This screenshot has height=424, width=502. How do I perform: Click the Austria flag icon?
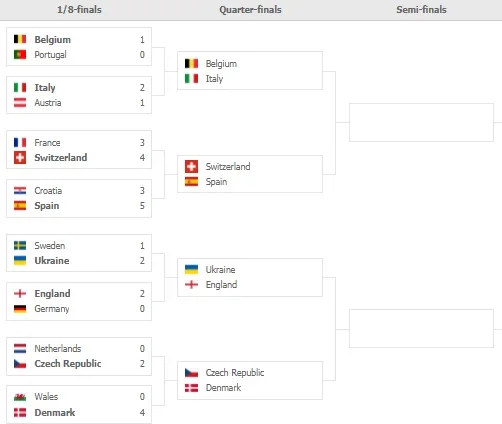pyautogui.click(x=20, y=102)
